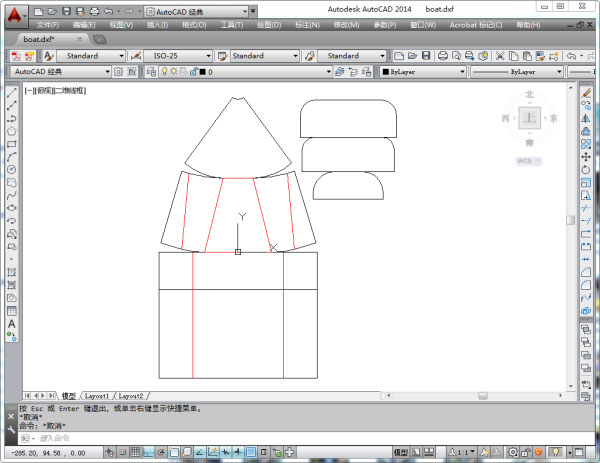Select the Line tool in draw toolbar
This screenshot has height=463, width=600.
pyautogui.click(x=11, y=91)
